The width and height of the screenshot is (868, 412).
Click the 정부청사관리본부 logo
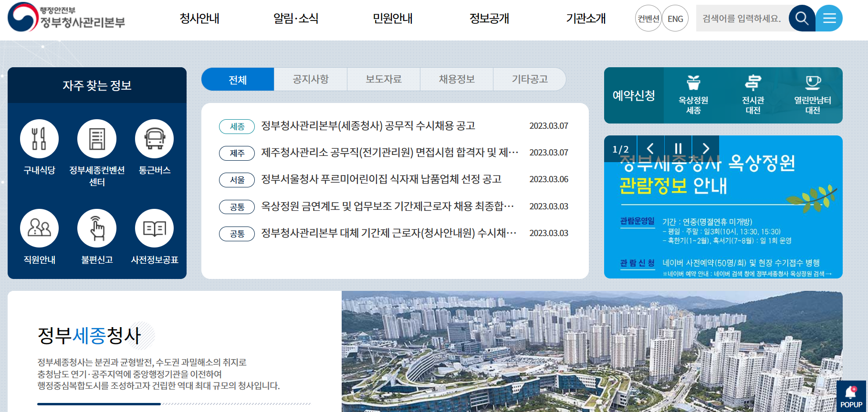pos(66,17)
